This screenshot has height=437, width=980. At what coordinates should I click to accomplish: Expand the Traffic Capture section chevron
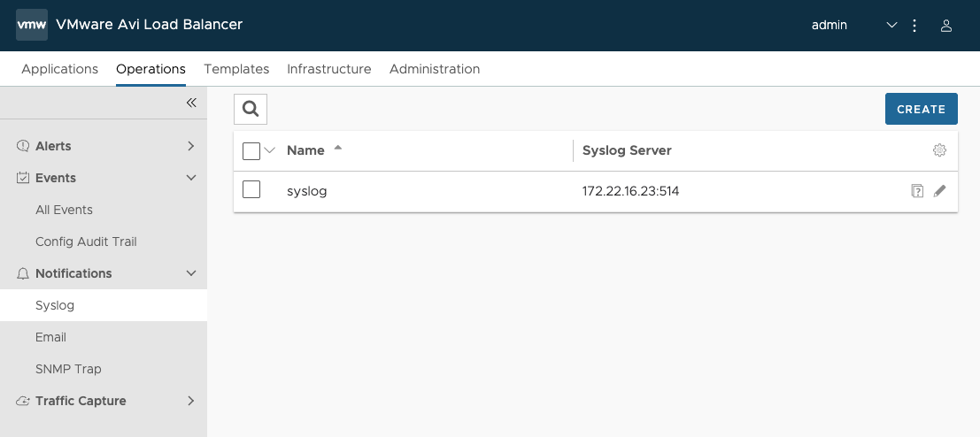tap(191, 401)
